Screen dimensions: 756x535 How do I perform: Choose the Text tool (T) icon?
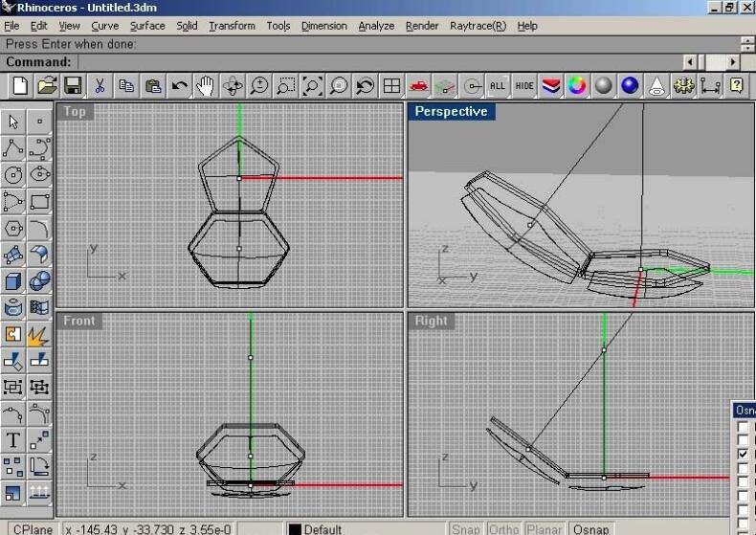click(13, 440)
